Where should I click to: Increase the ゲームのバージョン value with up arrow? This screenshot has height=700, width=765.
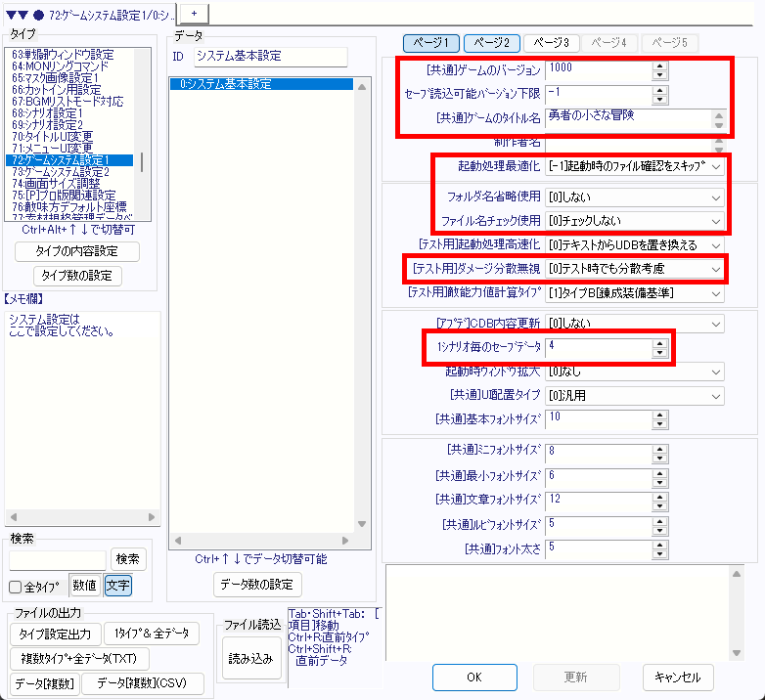(x=659, y=66)
